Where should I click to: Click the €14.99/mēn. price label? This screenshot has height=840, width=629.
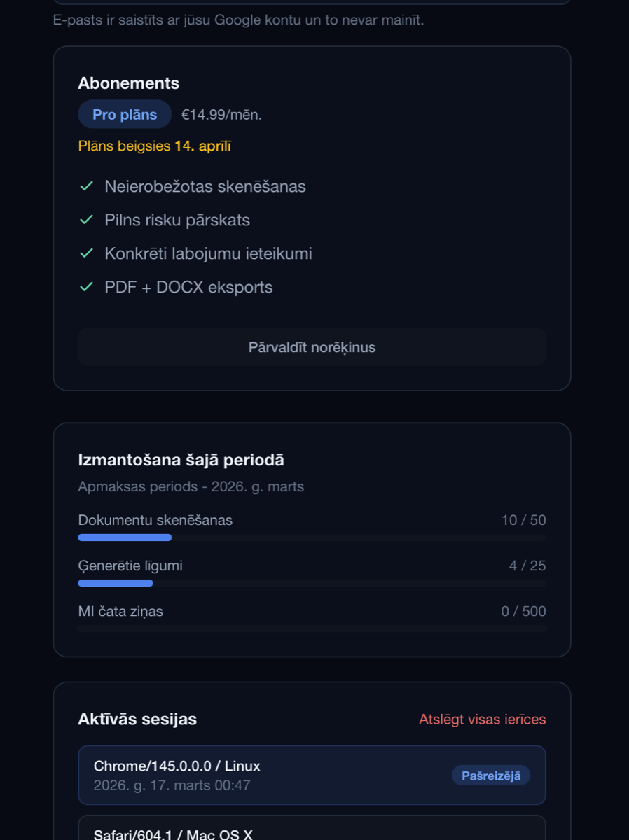pos(221,114)
